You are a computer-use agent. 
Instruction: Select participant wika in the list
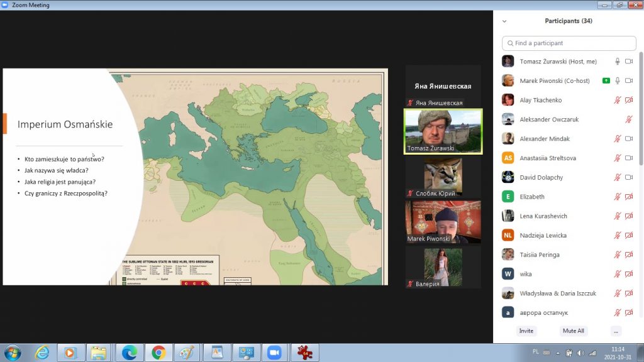click(x=526, y=275)
